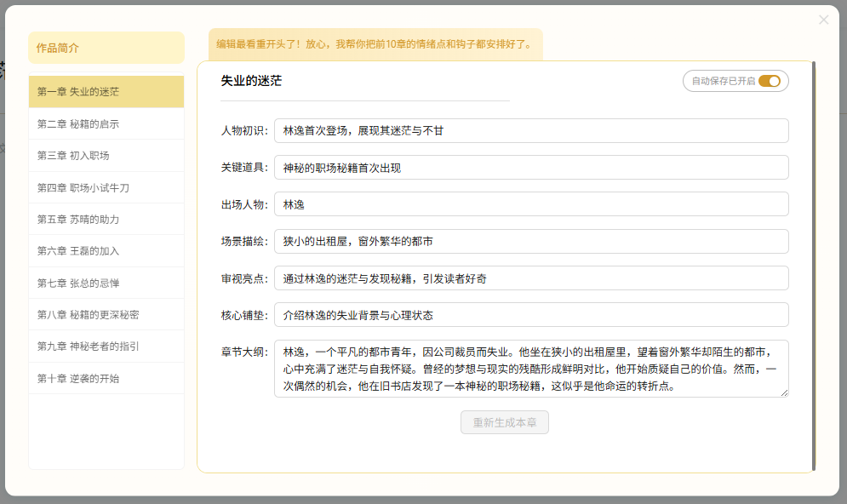Click the 人物初识 label

coord(244,131)
